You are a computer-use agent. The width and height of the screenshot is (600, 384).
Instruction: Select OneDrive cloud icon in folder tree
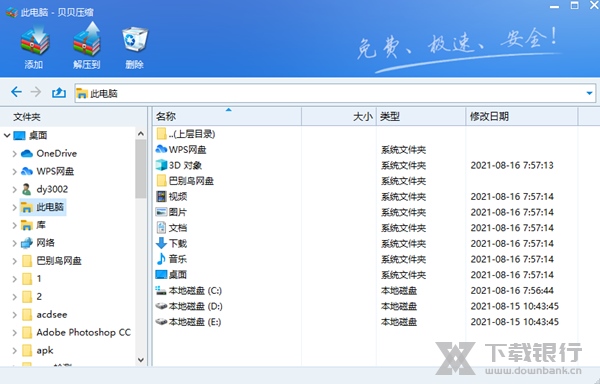27,154
